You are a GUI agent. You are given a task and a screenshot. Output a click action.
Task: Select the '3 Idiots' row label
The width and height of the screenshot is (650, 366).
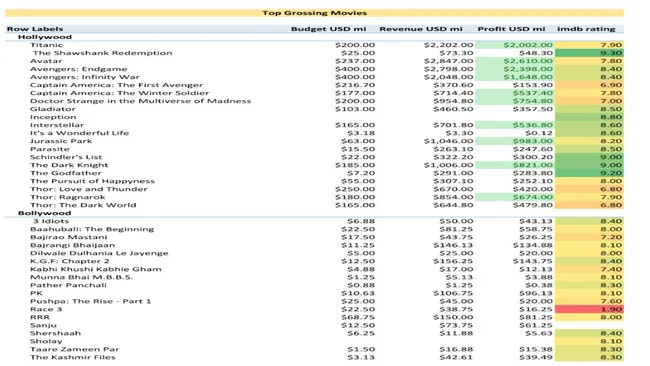pyautogui.click(x=51, y=221)
